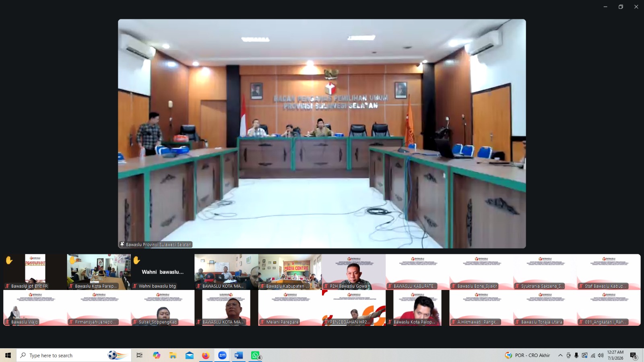Image resolution: width=644 pixels, height=362 pixels.
Task: Open the taskbar clock showing 12:27 AM
Action: [615, 356]
